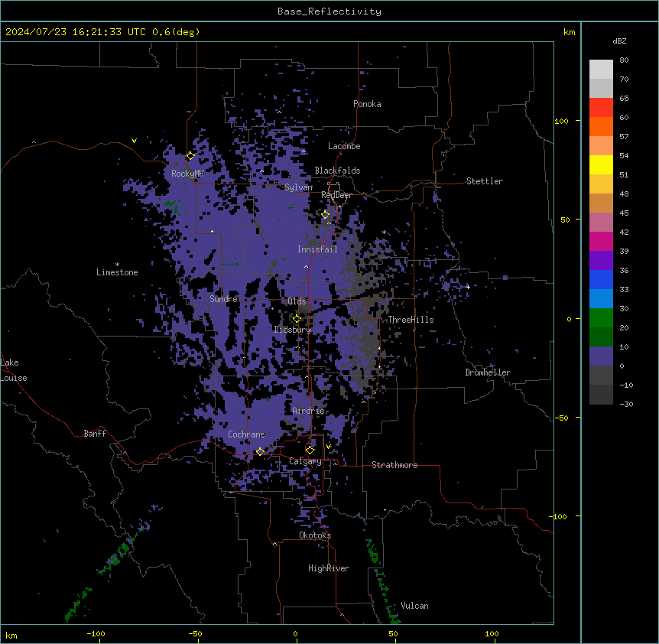659x644 pixels.
Task: Select the orange 57-60 dBZ legend swatch
Action: coord(601,126)
